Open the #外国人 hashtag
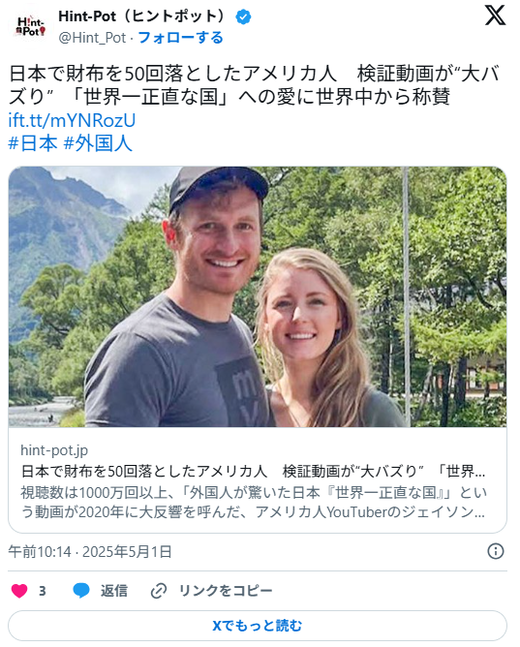Image resolution: width=520 pixels, height=647 pixels. coord(98,144)
